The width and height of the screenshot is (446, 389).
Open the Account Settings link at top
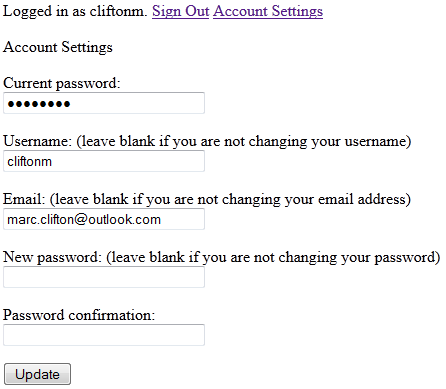(268, 11)
